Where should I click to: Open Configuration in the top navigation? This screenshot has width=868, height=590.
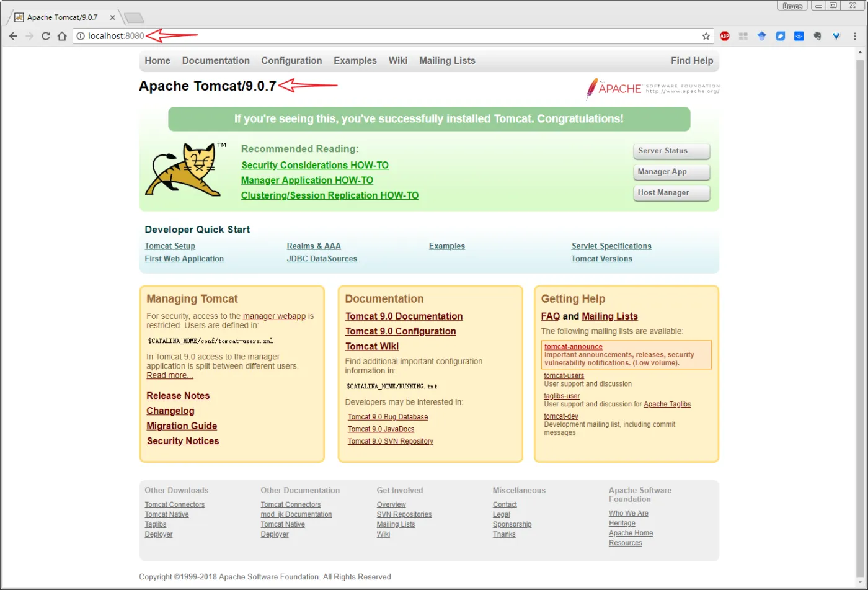point(291,61)
